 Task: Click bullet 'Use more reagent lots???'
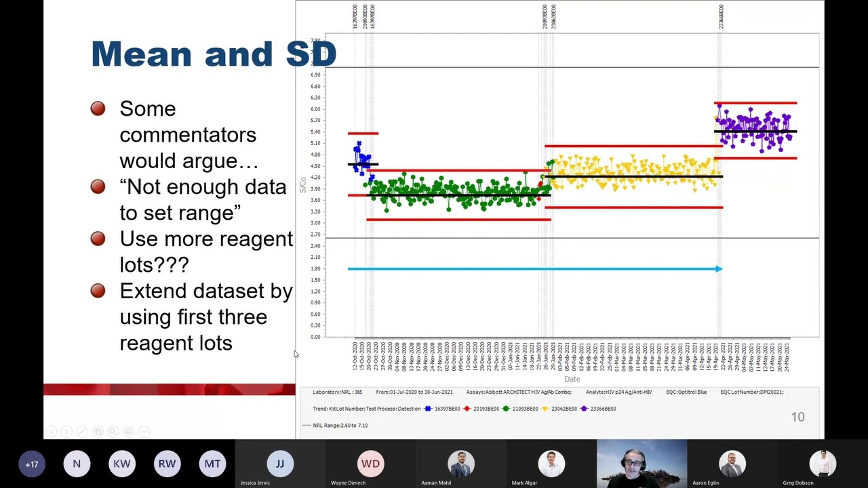tap(206, 251)
